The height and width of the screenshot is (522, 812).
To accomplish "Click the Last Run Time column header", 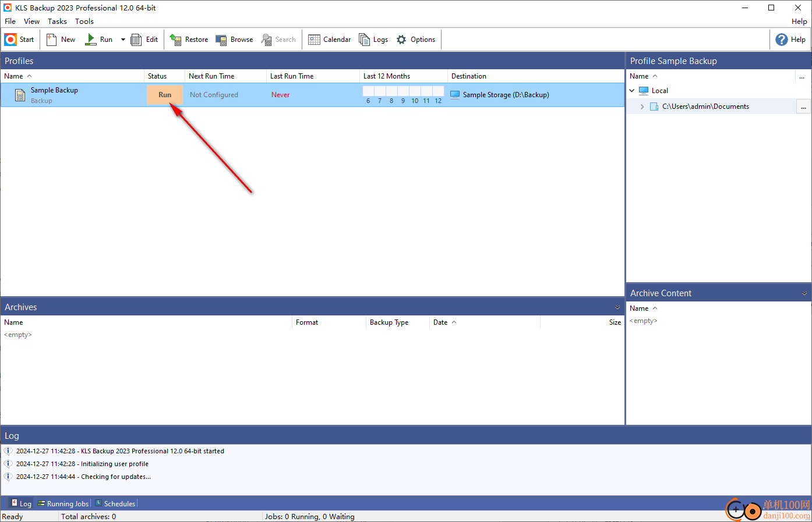I will [313, 76].
